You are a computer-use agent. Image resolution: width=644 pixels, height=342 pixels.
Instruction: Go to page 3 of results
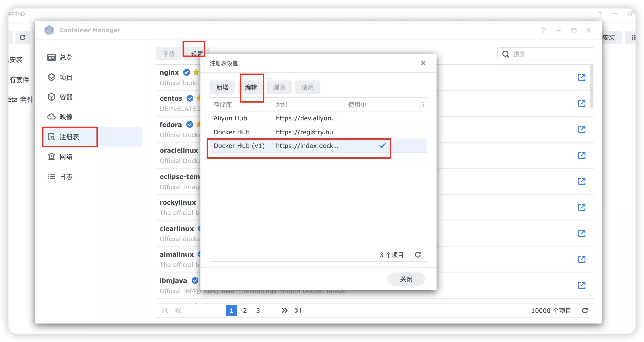pyautogui.click(x=258, y=310)
